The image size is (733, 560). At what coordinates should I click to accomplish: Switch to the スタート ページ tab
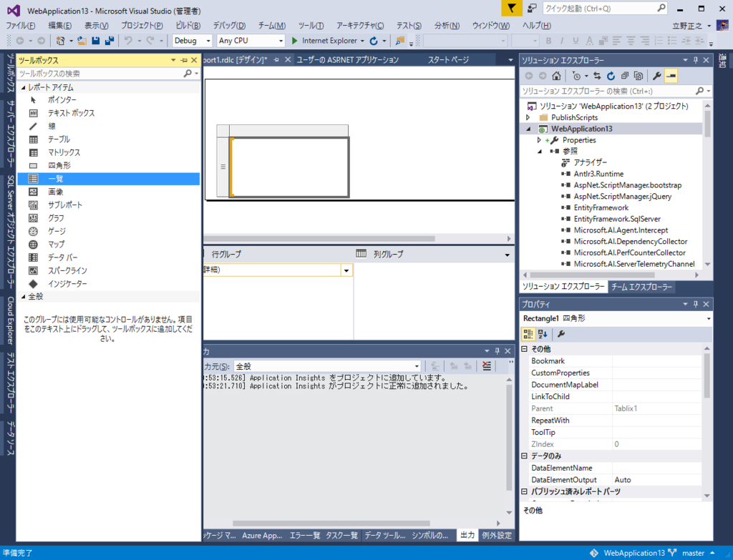pyautogui.click(x=448, y=60)
